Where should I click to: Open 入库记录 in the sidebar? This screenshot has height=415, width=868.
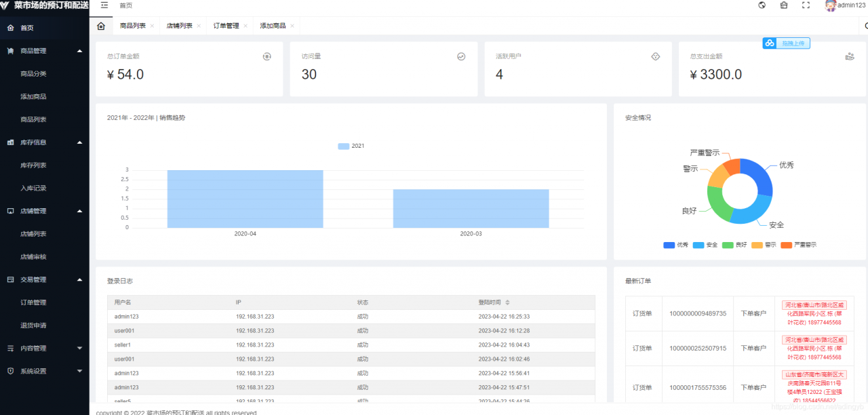point(33,189)
